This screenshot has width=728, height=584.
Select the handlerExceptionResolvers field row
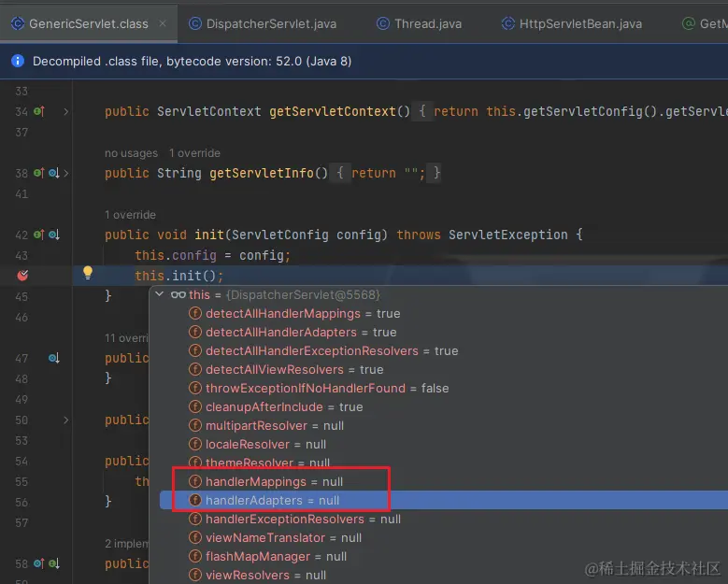pyautogui.click(x=443, y=519)
